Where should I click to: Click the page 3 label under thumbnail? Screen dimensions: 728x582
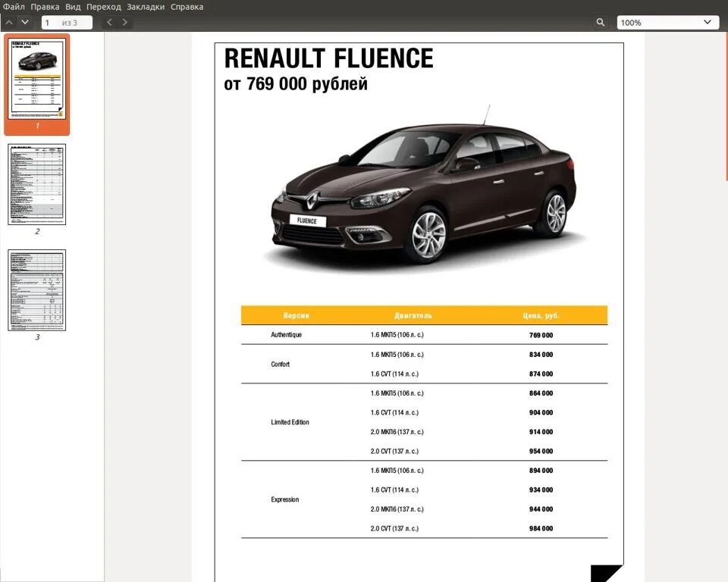[x=38, y=337]
